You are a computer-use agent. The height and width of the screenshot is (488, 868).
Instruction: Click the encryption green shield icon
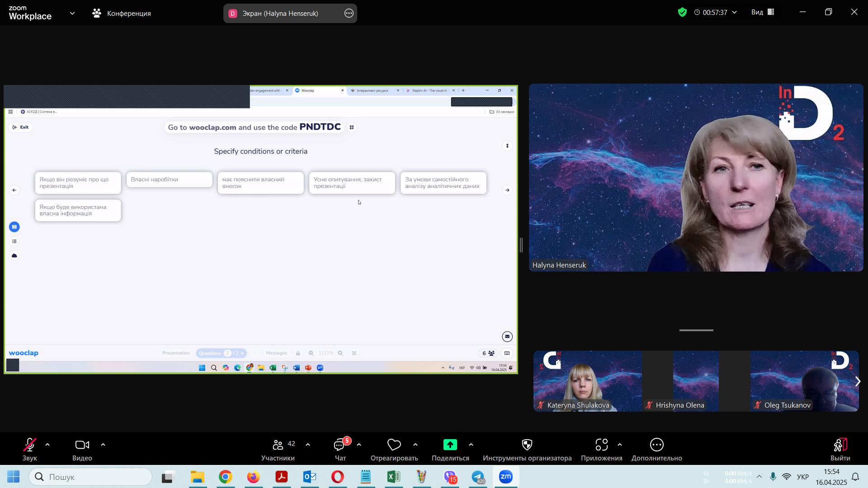[x=682, y=13]
